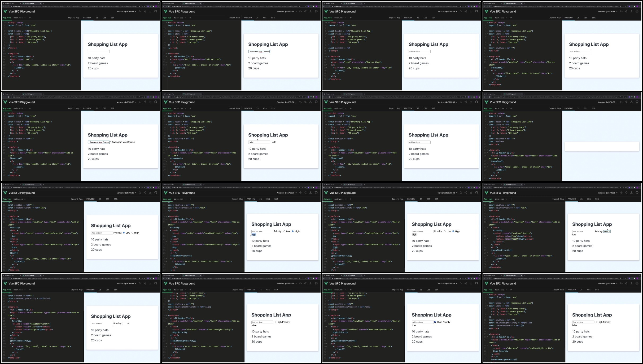643x364 pixels.
Task: Open main.css tab in frame with empty Priority dropdown
Action: coord(18,290)
